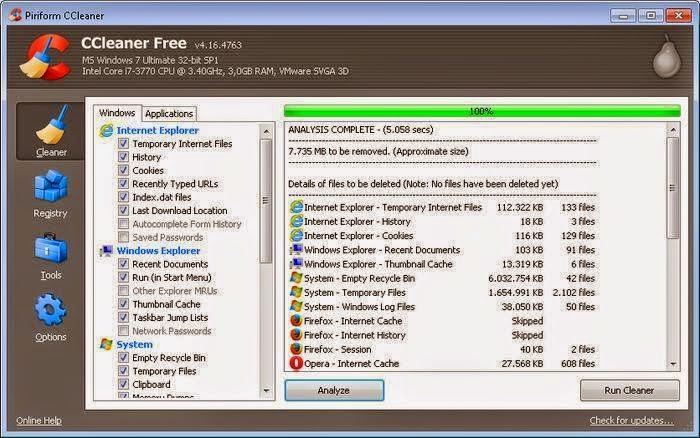Click the IE icon beside Temporary Internet Files result

click(296, 207)
